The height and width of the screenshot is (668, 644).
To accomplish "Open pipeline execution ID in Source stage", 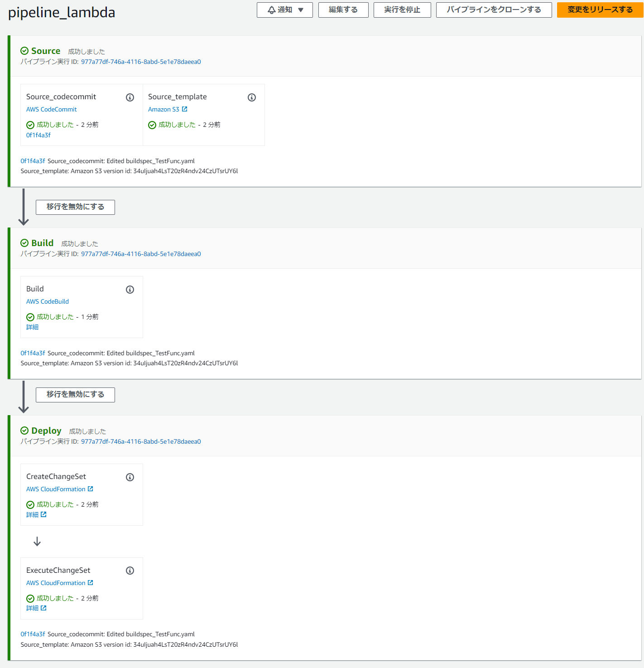I will click(x=141, y=62).
